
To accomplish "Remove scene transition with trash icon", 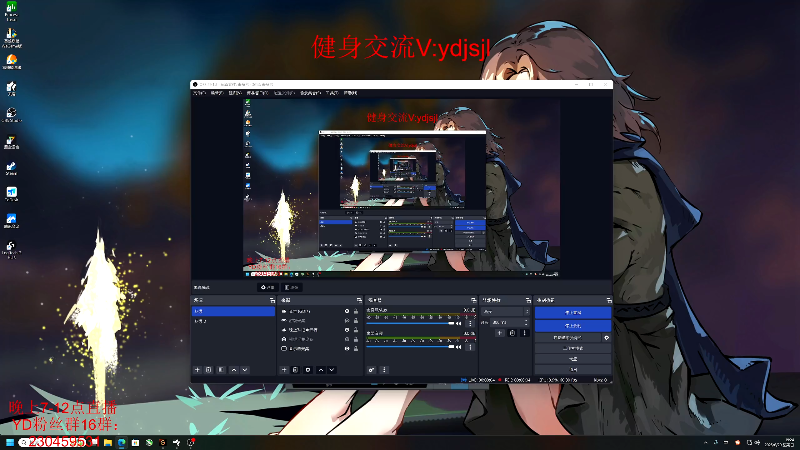I will (512, 333).
